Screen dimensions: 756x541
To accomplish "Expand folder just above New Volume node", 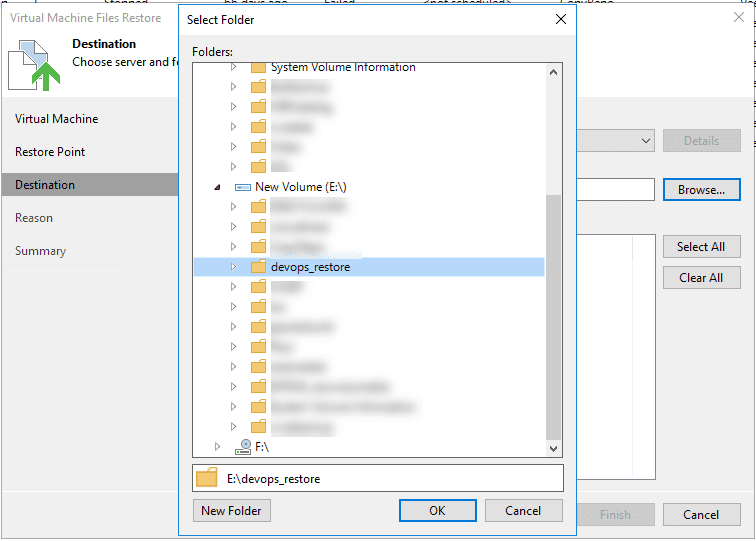I will point(233,166).
